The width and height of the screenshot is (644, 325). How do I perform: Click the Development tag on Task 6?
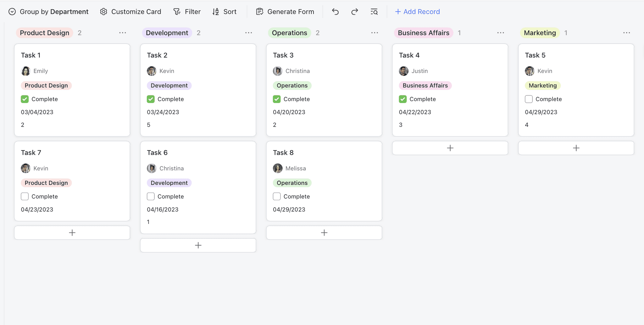click(169, 183)
